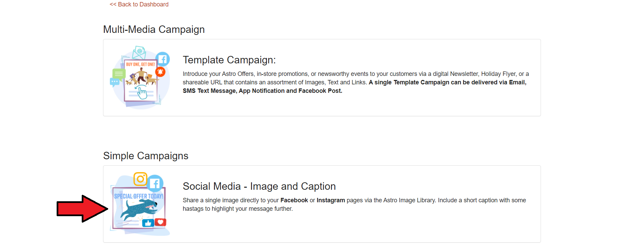Viewport: 644px width, 247px height.
Task: Select the Social Media - Image and Caption title
Action: pos(259,186)
